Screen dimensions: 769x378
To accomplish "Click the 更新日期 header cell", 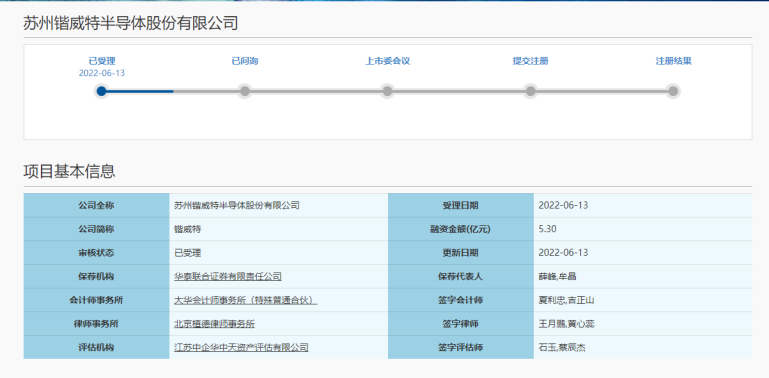I will [x=461, y=252].
